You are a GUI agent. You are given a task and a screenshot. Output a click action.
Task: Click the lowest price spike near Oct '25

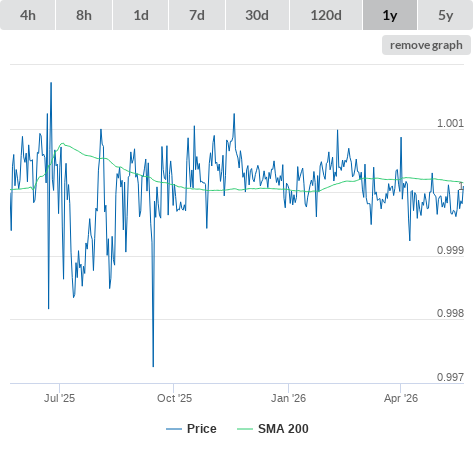[x=153, y=366]
